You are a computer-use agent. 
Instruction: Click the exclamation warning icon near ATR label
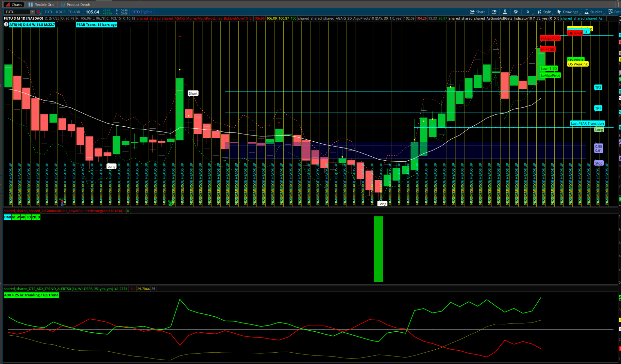(6, 24)
